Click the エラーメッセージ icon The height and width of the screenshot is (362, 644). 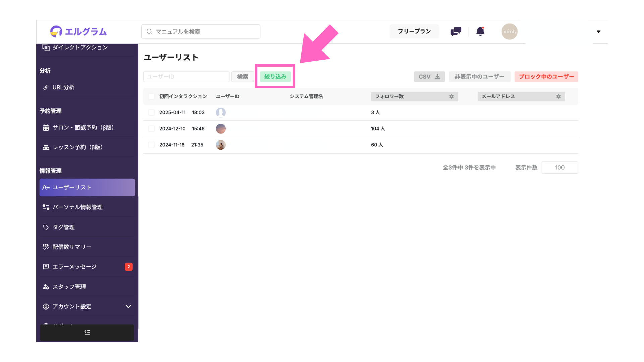tap(46, 267)
